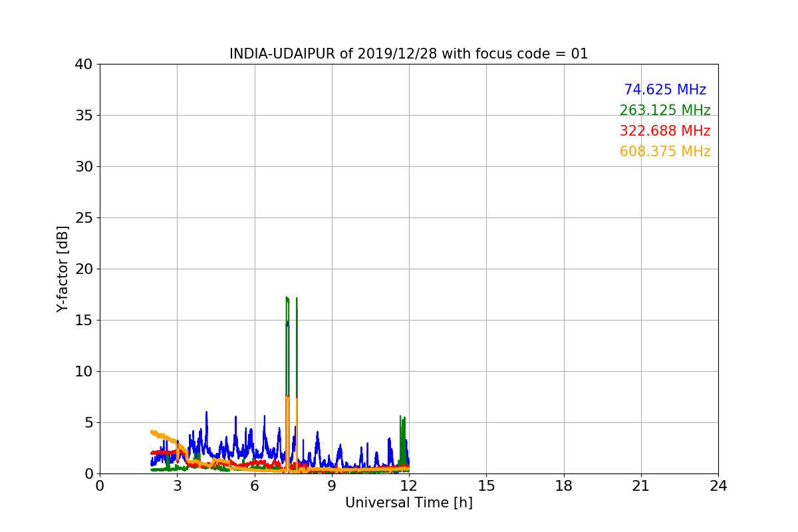Click the x-axis tick label 15
Image resolution: width=798 pixels, height=532 pixels.
[x=486, y=486]
